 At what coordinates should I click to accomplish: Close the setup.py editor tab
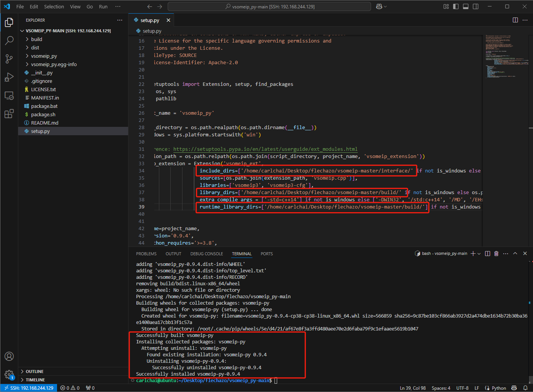168,20
